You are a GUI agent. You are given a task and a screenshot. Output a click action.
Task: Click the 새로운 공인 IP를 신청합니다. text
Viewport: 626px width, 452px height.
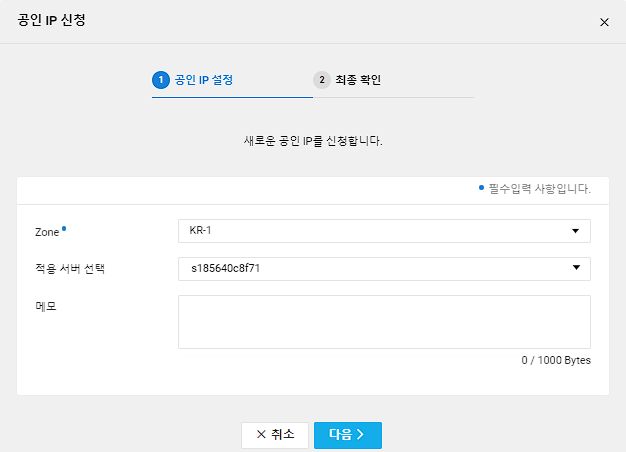pos(313,141)
